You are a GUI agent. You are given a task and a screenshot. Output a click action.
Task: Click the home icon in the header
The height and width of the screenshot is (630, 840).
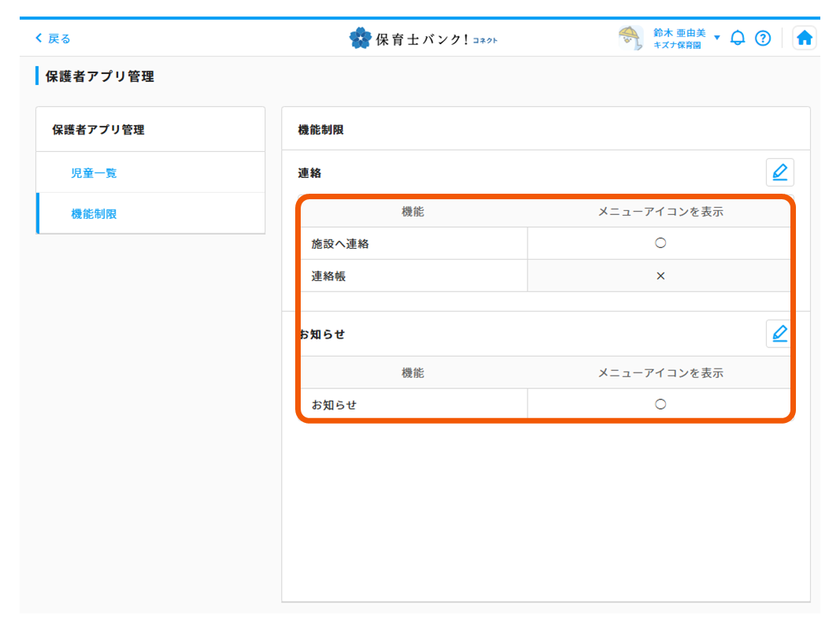point(804,37)
